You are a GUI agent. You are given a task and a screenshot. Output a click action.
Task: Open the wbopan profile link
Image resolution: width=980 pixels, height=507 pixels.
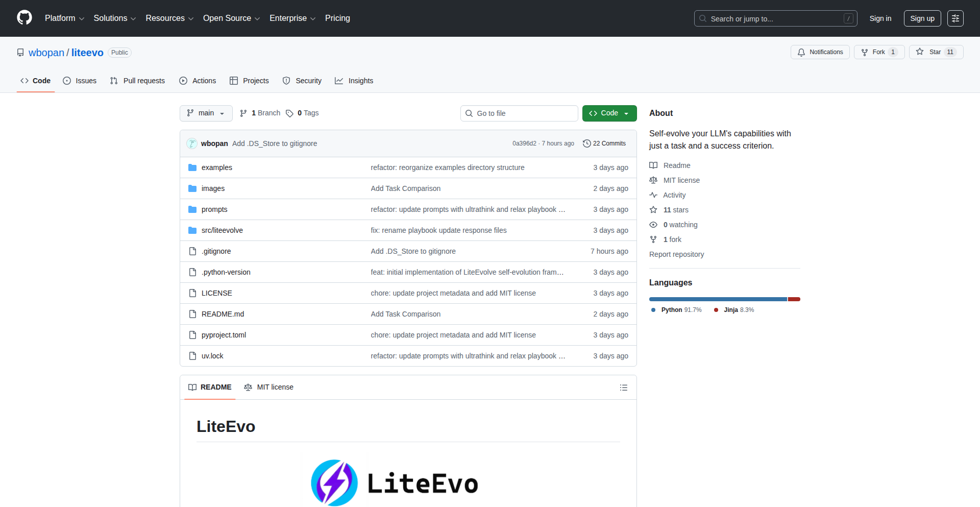[46, 52]
